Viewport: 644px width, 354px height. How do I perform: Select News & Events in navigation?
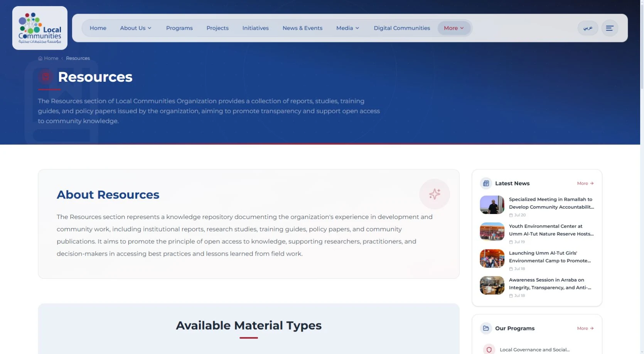coord(302,28)
